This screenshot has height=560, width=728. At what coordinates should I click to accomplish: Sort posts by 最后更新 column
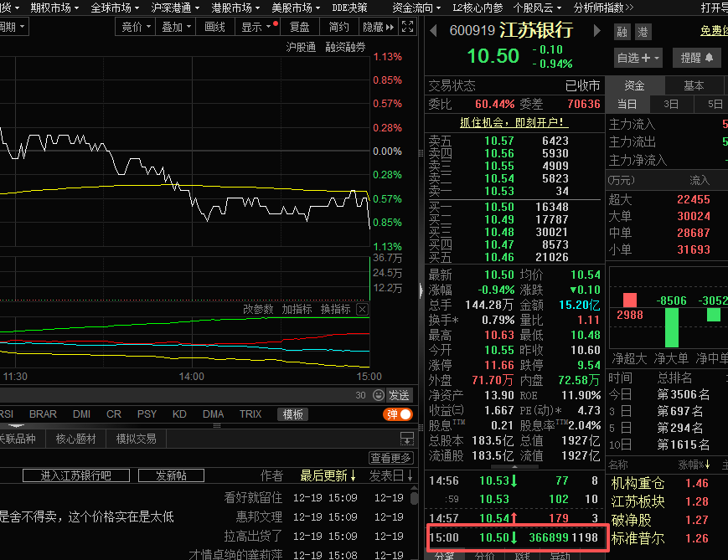coord(328,475)
